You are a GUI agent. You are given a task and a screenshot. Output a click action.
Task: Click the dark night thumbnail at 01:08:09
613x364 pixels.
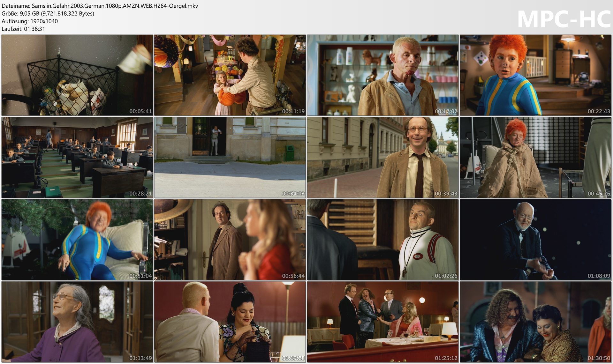(535, 240)
